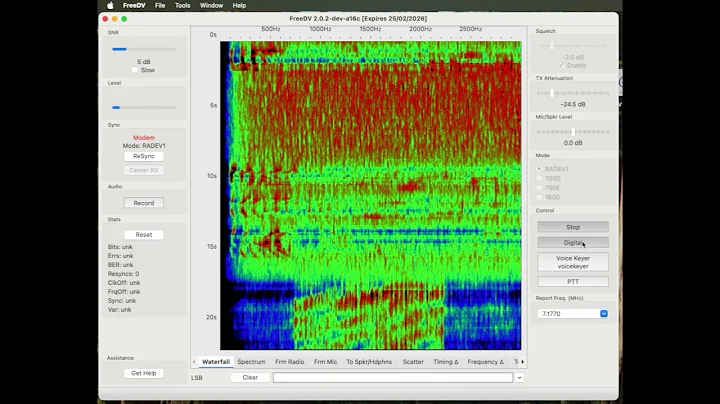This screenshot has width=720, height=404.
Task: Open the FreeDV application menu
Action: click(x=134, y=6)
